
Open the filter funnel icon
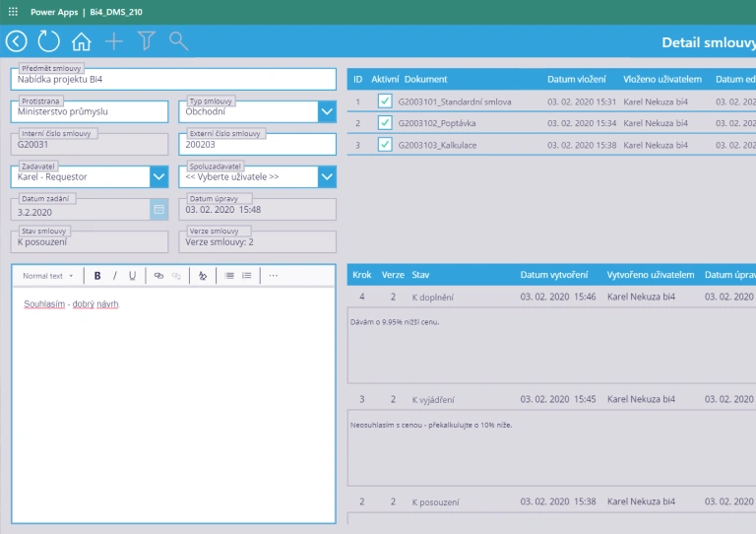(147, 40)
